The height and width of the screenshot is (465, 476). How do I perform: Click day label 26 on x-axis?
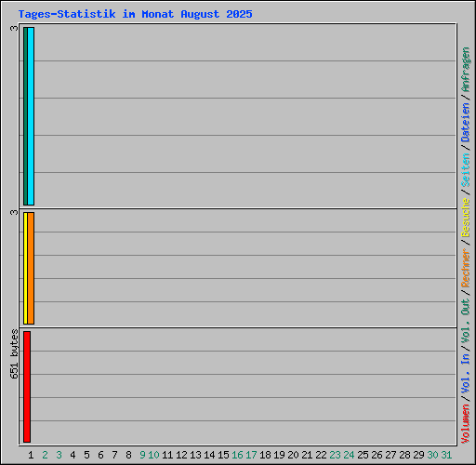[377, 455]
